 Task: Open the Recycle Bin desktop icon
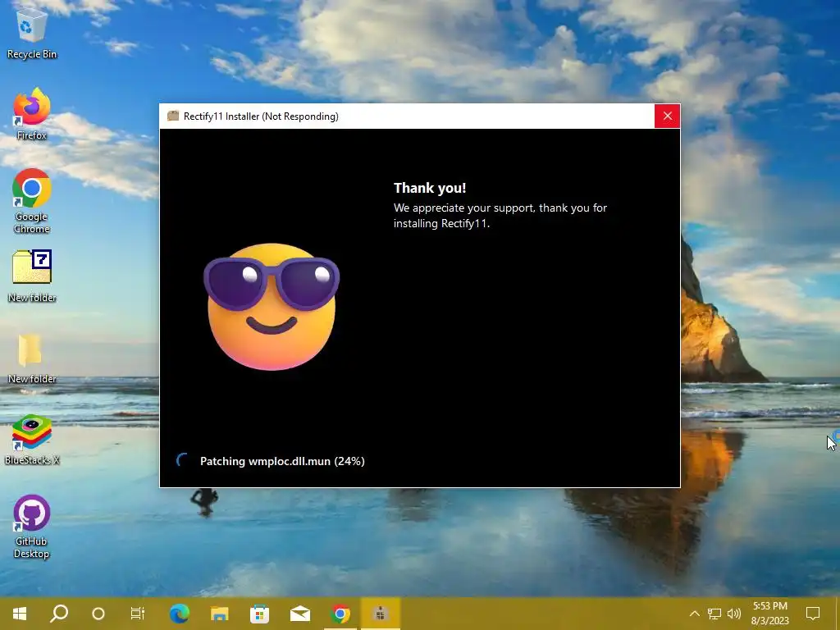[32, 33]
